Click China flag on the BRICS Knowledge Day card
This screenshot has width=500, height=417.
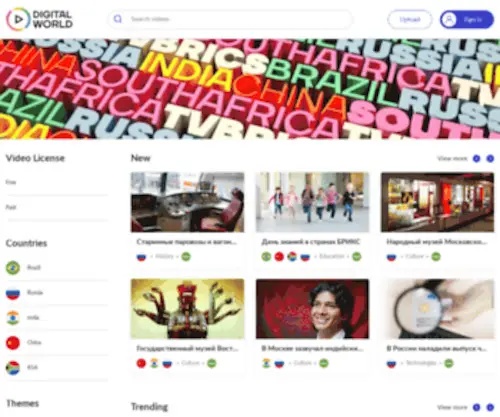(x=279, y=257)
